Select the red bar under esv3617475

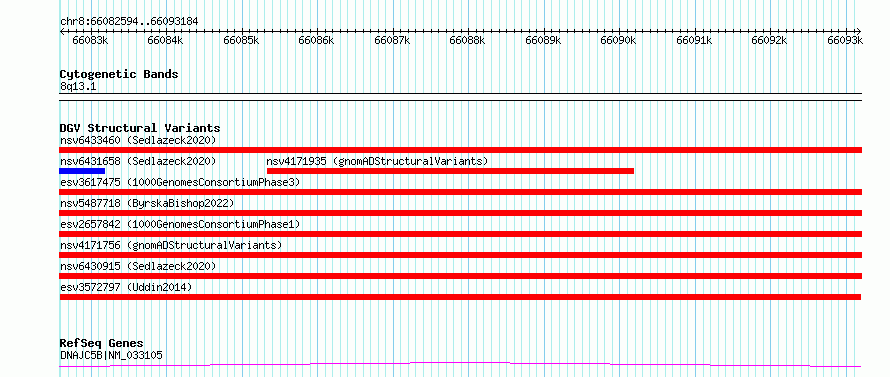461,192
